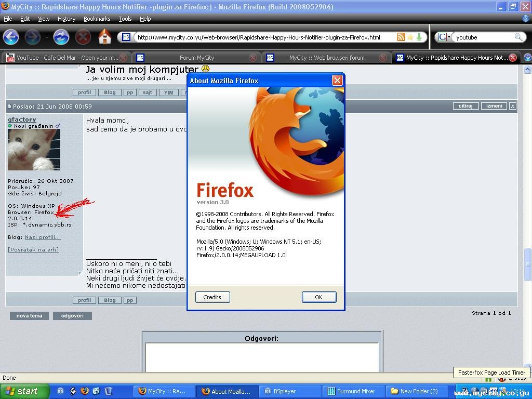Click the URL address field
The image size is (532, 399).
coord(265,37)
